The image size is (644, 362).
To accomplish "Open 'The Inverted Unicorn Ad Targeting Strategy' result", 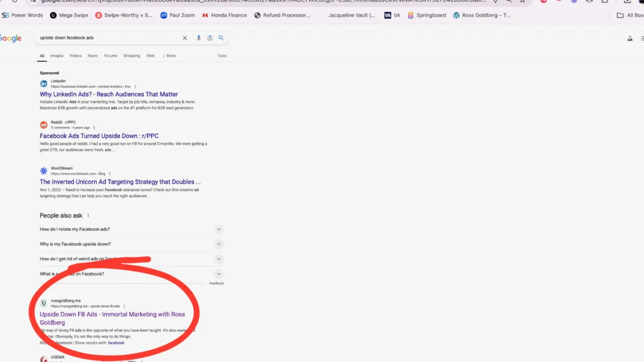I will [120, 182].
